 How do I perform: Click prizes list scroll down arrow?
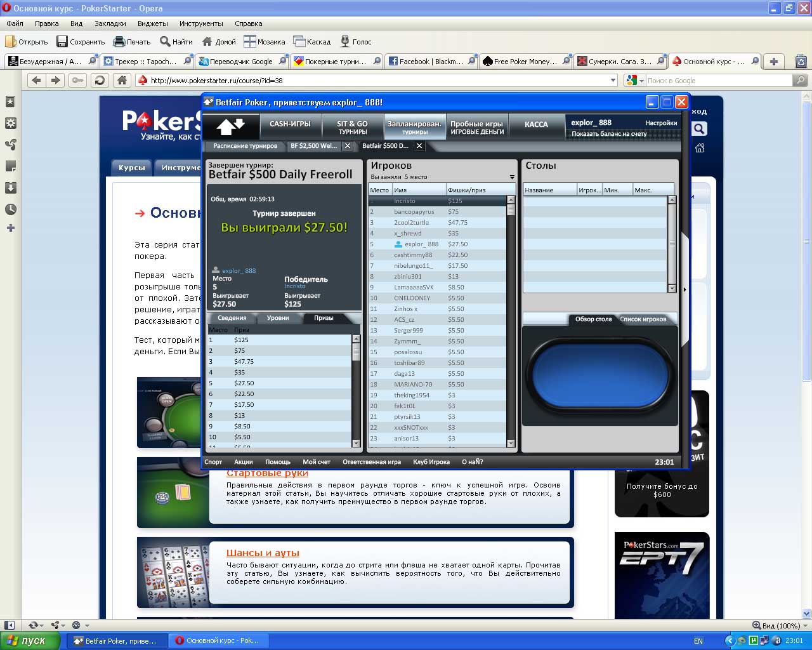pyautogui.click(x=356, y=443)
